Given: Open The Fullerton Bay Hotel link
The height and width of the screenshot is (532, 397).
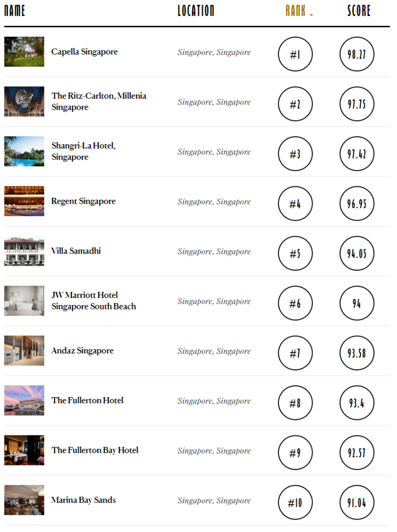Looking at the screenshot, I should (x=95, y=450).
